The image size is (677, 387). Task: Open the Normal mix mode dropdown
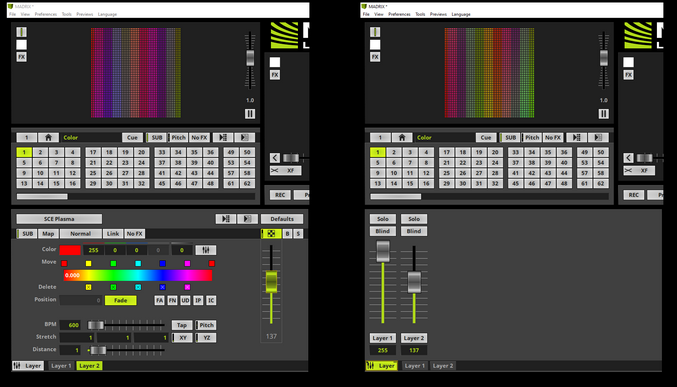click(x=81, y=234)
